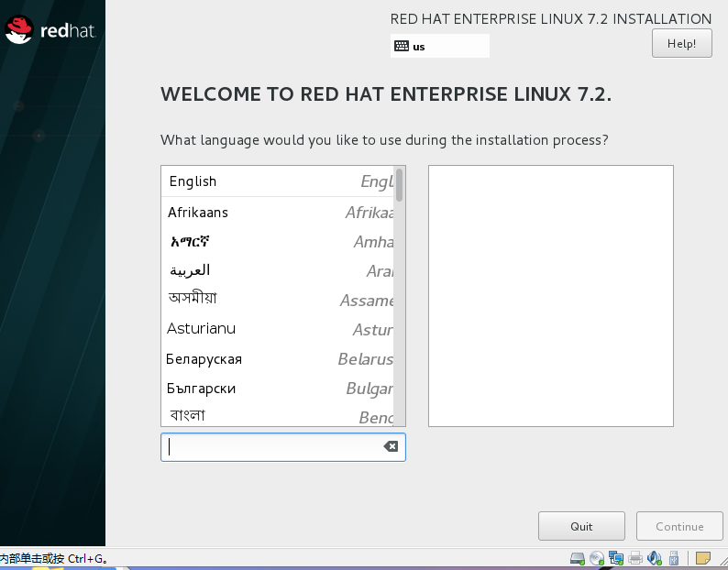Viewport: 728px width, 570px height.
Task: Focus the language search input field
Action: (283, 447)
